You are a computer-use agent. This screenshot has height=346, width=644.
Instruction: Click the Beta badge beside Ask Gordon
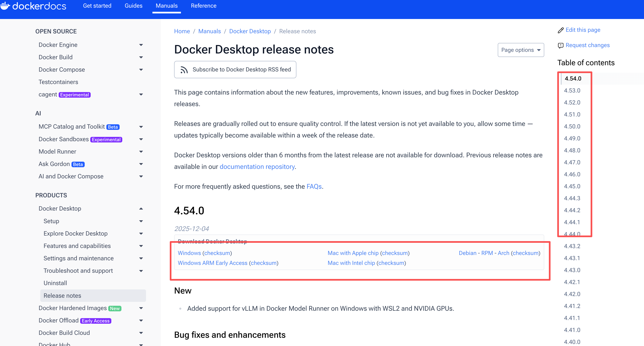point(78,164)
